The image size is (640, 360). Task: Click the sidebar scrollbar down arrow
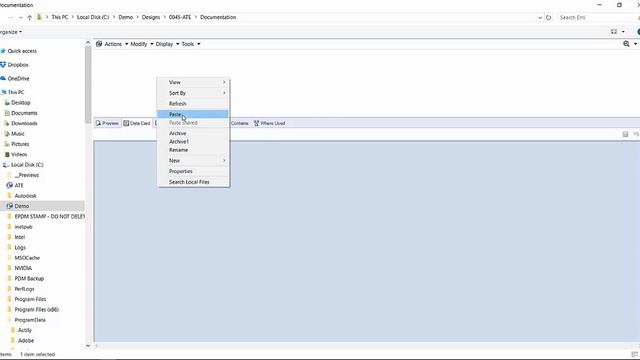(x=88, y=346)
